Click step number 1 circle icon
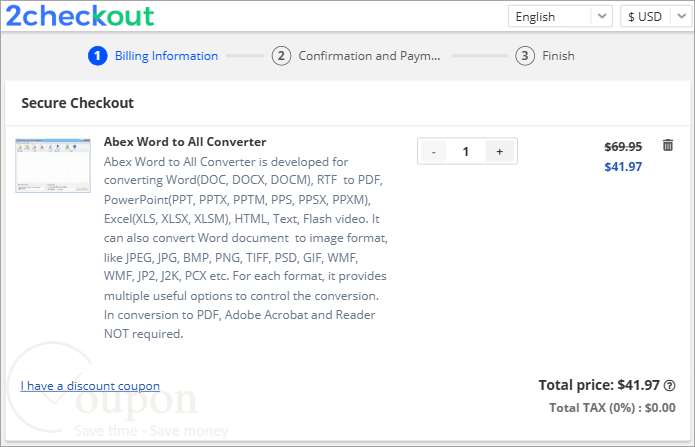The image size is (695, 447). tap(98, 56)
